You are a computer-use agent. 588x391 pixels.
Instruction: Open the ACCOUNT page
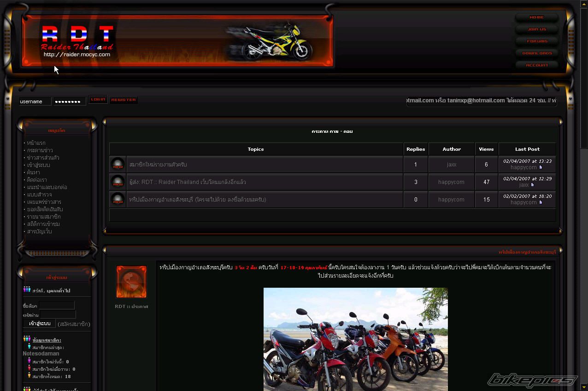536,65
